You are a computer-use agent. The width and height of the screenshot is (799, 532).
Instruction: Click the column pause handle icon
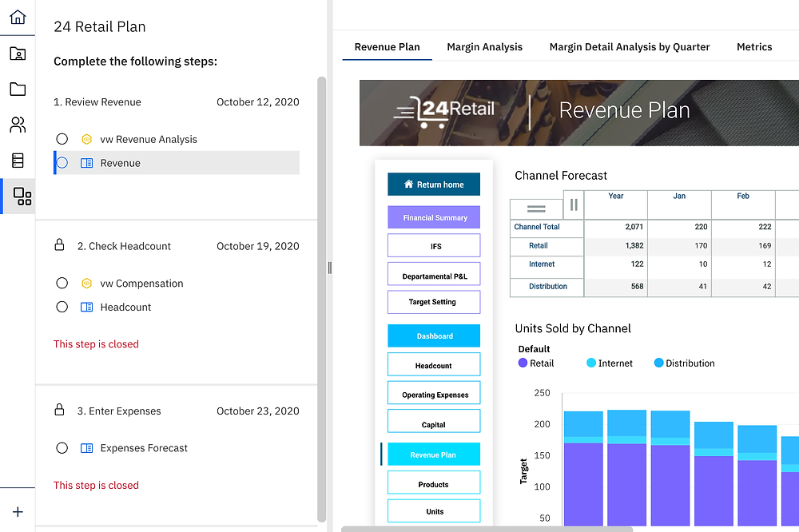click(x=574, y=204)
